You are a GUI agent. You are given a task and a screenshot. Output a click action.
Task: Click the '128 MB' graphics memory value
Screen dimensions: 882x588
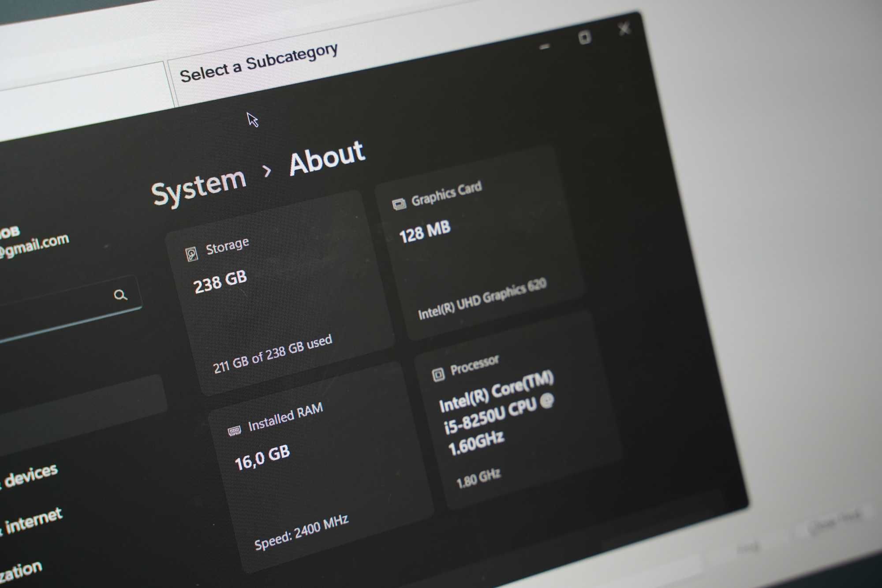click(425, 232)
